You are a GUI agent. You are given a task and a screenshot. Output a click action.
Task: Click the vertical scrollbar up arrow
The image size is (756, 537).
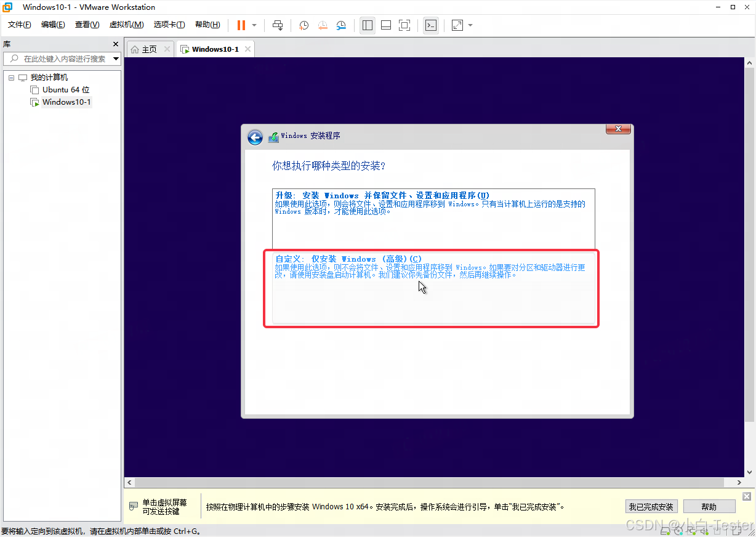[x=750, y=63]
